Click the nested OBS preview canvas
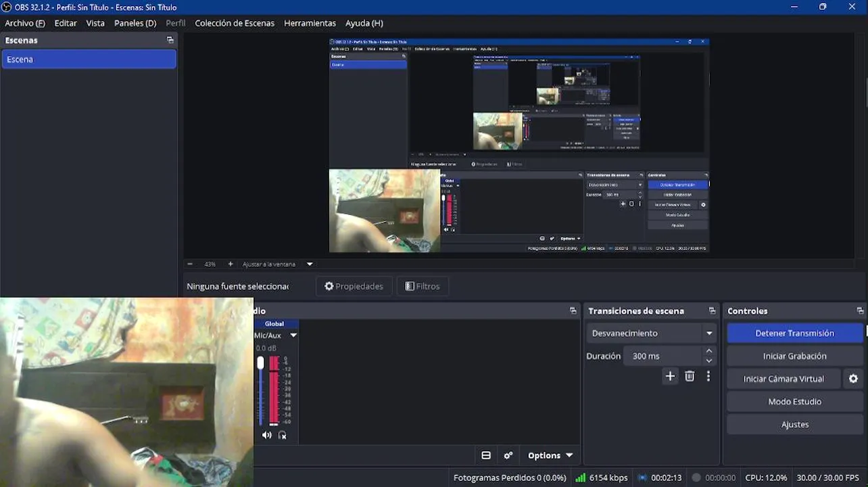This screenshot has height=487, width=868. [x=519, y=145]
